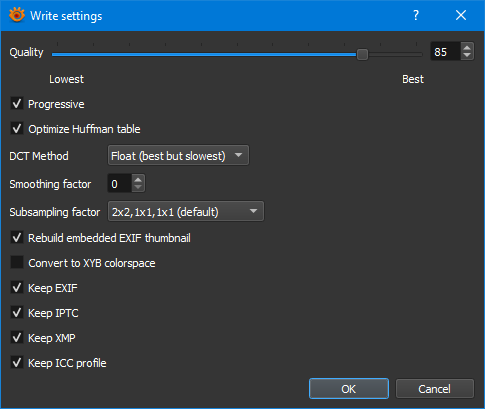
Task: Disable Rebuild embedded EXIF thumbnail
Action: click(x=17, y=238)
